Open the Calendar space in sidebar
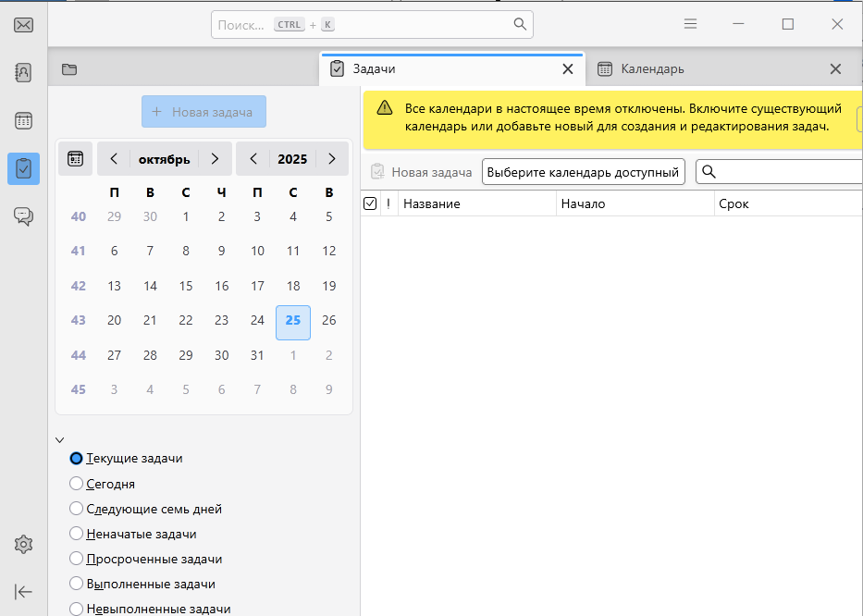This screenshot has height=616, width=863. (x=24, y=120)
